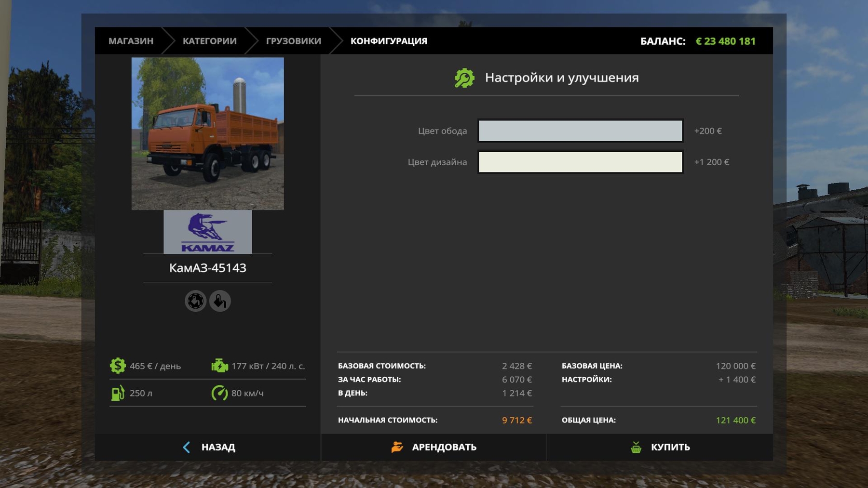Screen dimensions: 868x488
Task: Select the Конфигурация tab
Action: click(389, 41)
